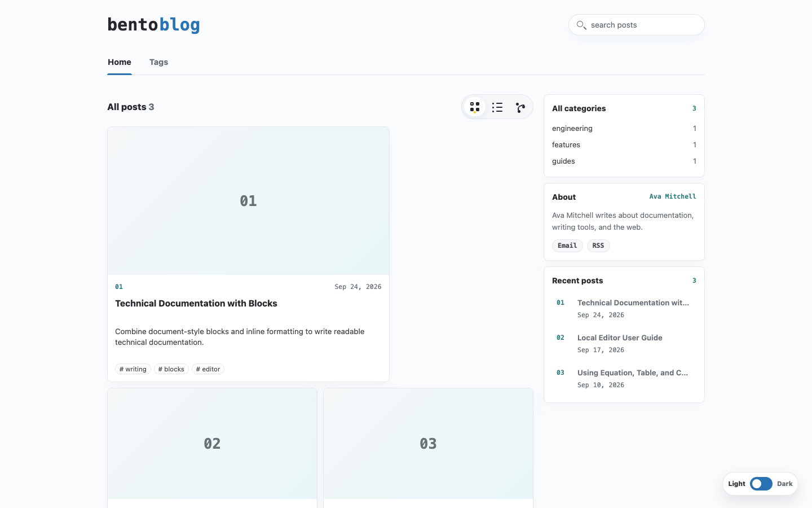Click the Dark theme label
812x508 pixels.
pyautogui.click(x=785, y=484)
